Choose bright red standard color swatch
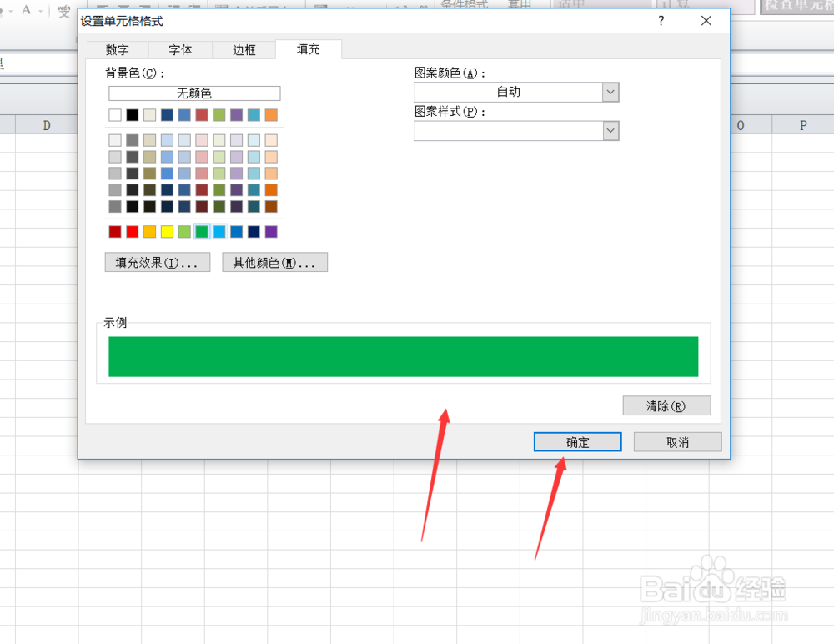Viewport: 834px width, 644px height. click(133, 232)
